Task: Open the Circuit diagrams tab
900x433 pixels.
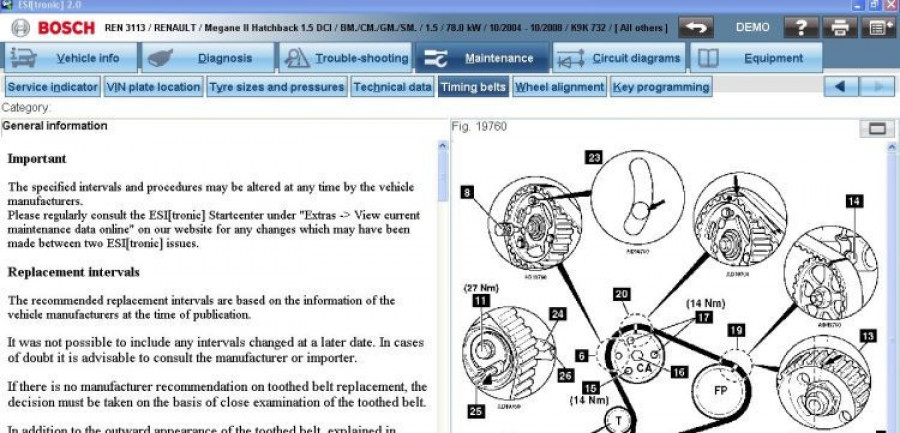Action: tap(619, 58)
